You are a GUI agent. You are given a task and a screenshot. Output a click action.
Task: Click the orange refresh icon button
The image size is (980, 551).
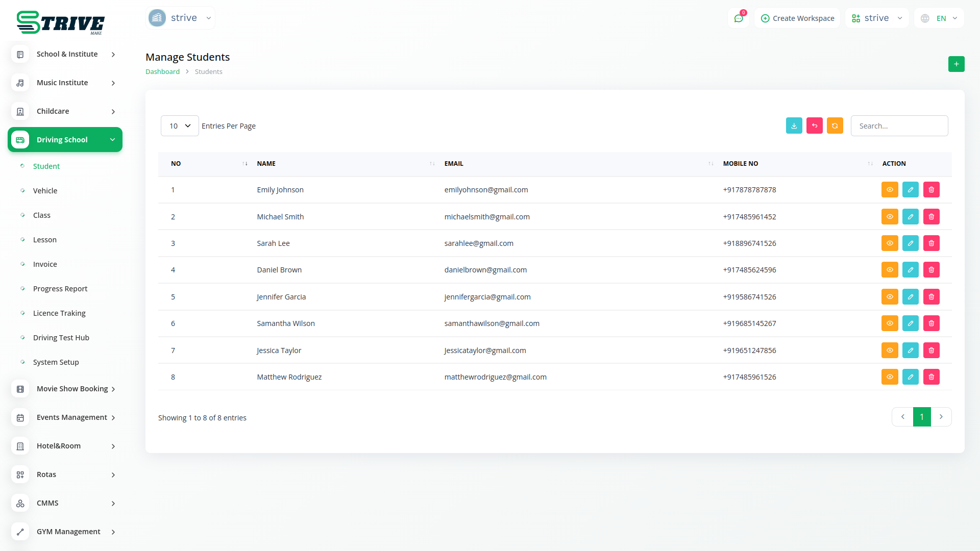[835, 126]
